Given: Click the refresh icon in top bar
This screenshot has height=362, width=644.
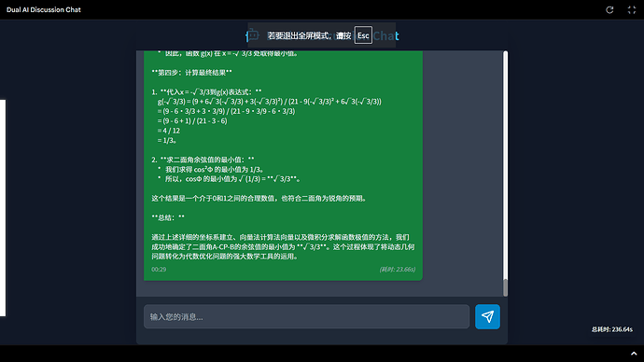Looking at the screenshot, I should tap(609, 10).
